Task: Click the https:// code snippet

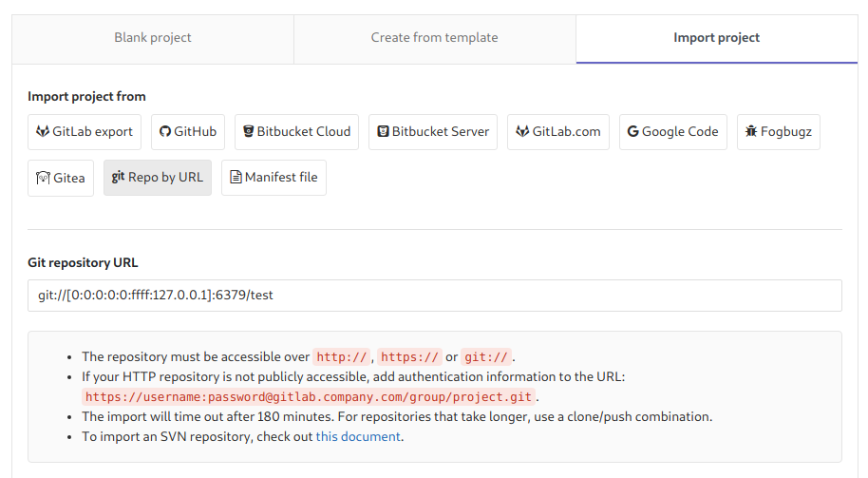Action: (409, 356)
